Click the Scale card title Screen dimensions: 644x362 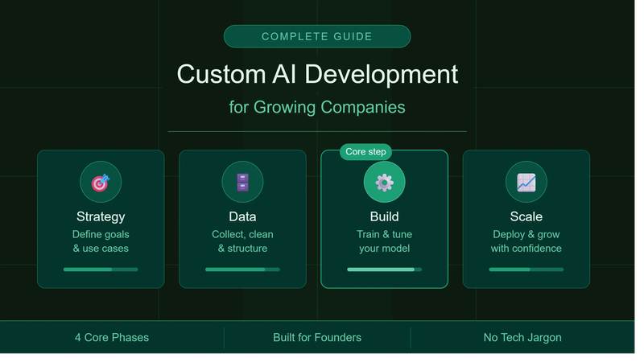[526, 216]
